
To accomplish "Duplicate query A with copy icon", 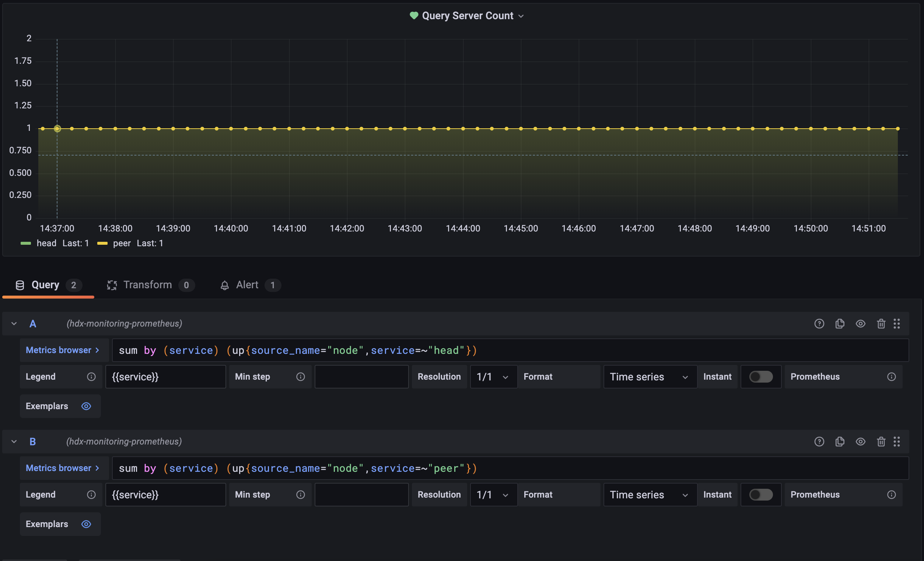I will click(840, 324).
